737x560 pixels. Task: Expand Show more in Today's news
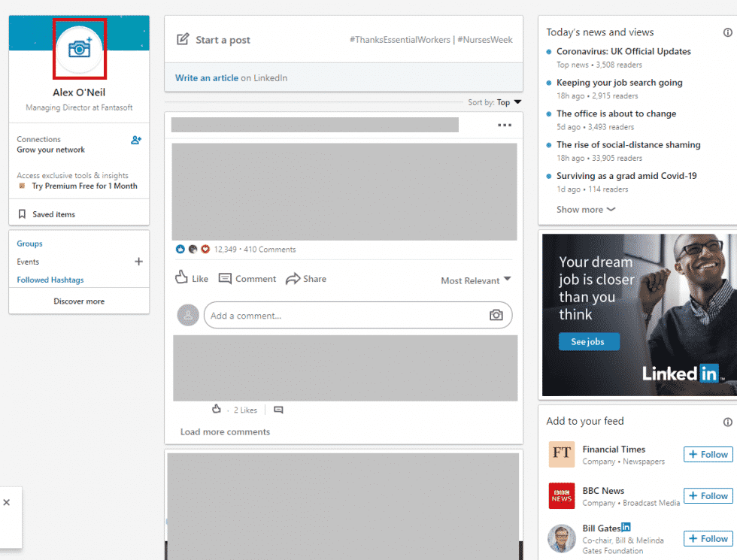pos(585,210)
